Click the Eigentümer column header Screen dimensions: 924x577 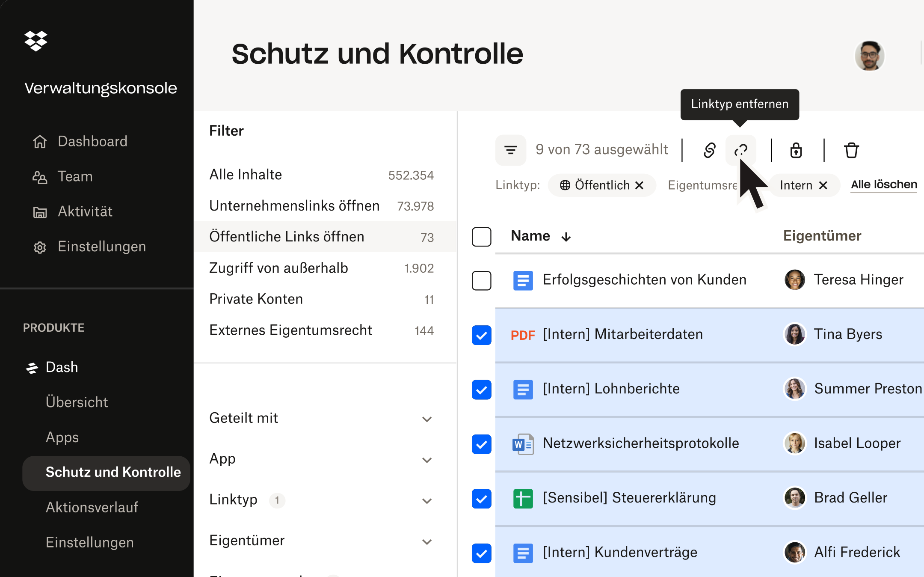[822, 236]
